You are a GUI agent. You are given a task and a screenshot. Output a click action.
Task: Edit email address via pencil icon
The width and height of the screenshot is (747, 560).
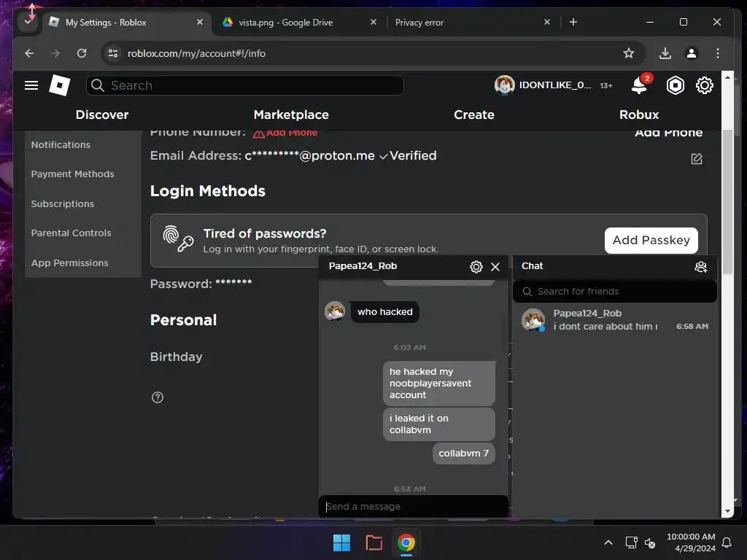pyautogui.click(x=697, y=158)
